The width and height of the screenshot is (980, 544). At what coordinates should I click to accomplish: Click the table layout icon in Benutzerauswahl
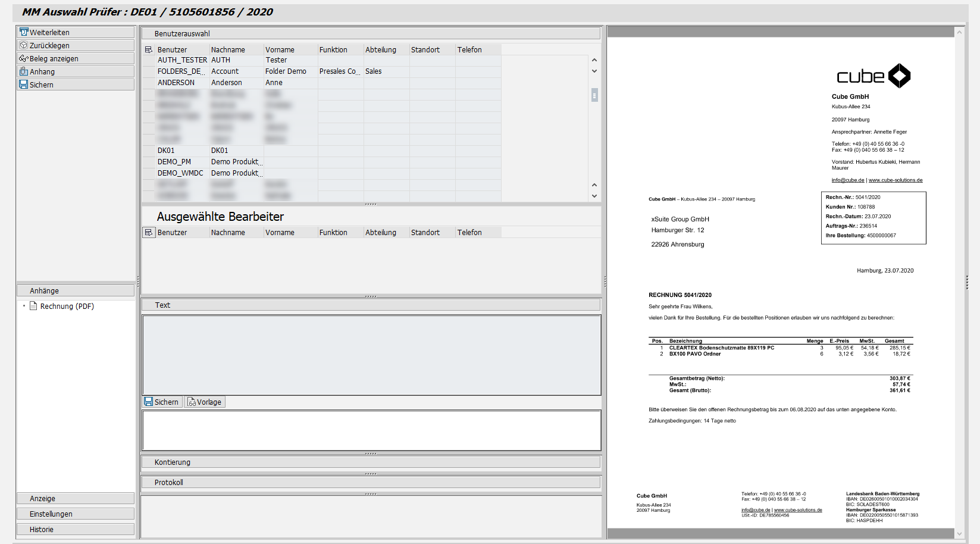[x=148, y=49]
